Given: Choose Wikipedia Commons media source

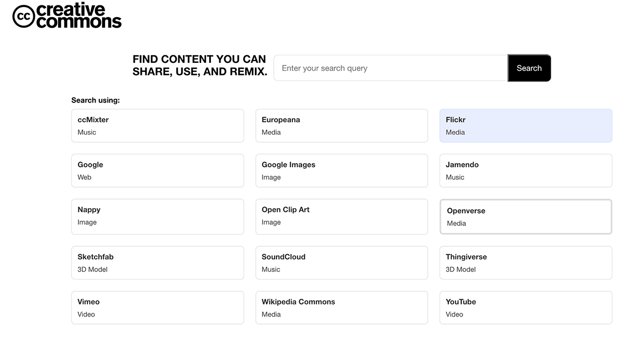Looking at the screenshot, I should (341, 308).
